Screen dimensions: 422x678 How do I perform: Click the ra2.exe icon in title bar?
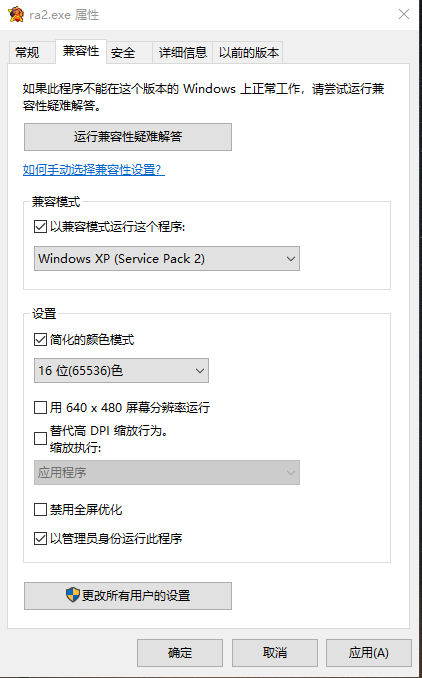click(16, 14)
